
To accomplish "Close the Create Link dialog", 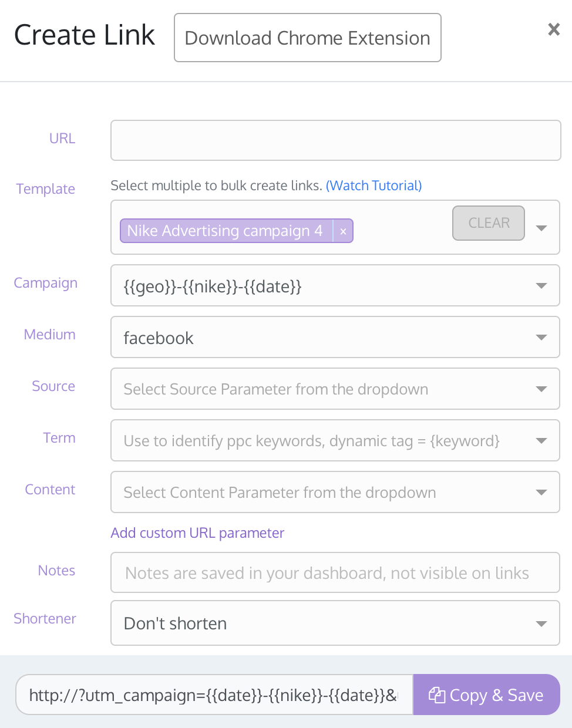I will pos(553,29).
